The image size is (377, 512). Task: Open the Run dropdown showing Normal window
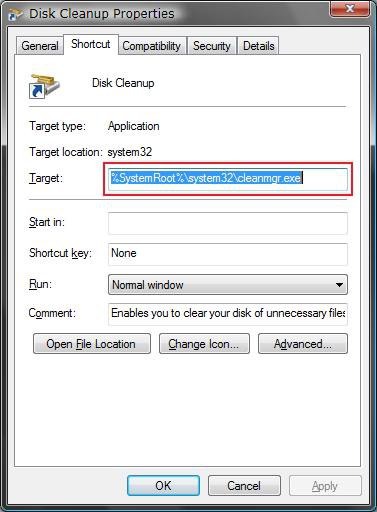228,285
